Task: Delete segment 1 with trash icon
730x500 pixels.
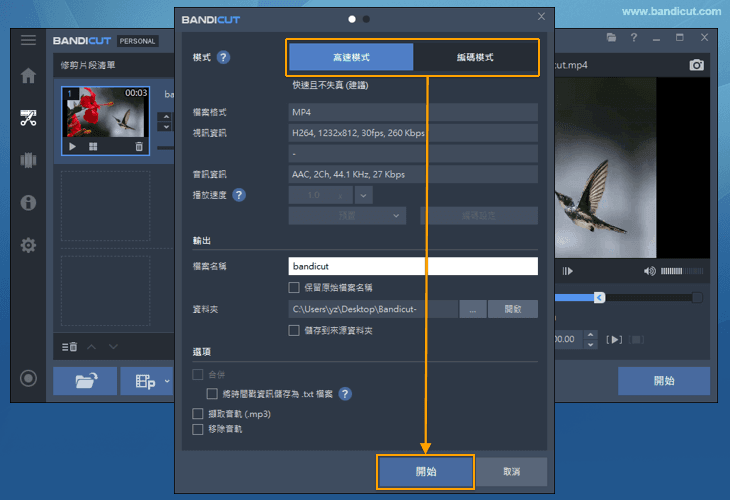Action: (x=139, y=147)
